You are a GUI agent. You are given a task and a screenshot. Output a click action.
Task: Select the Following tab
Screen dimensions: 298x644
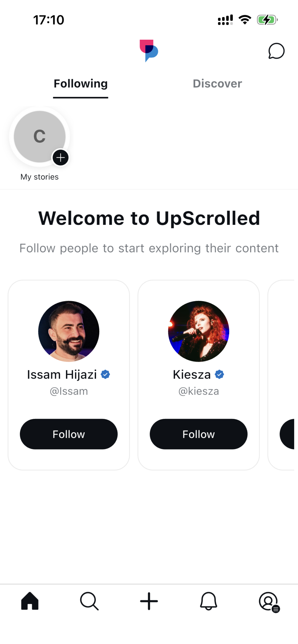(81, 83)
